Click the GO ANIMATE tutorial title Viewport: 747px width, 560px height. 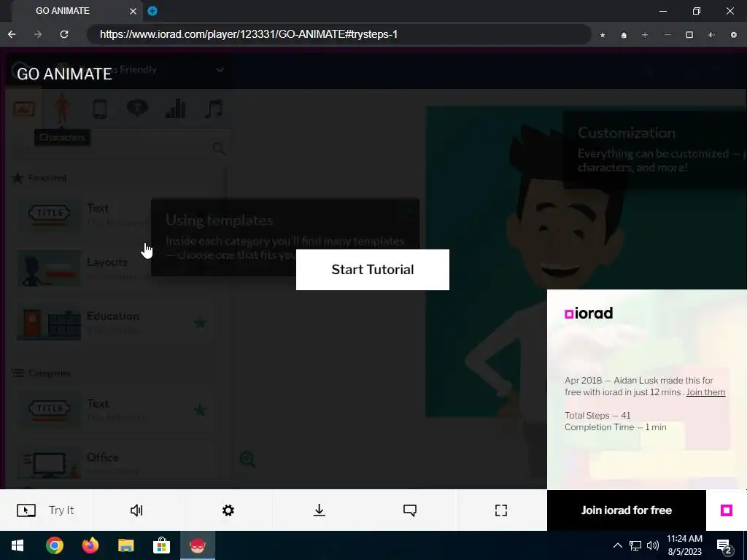point(64,74)
